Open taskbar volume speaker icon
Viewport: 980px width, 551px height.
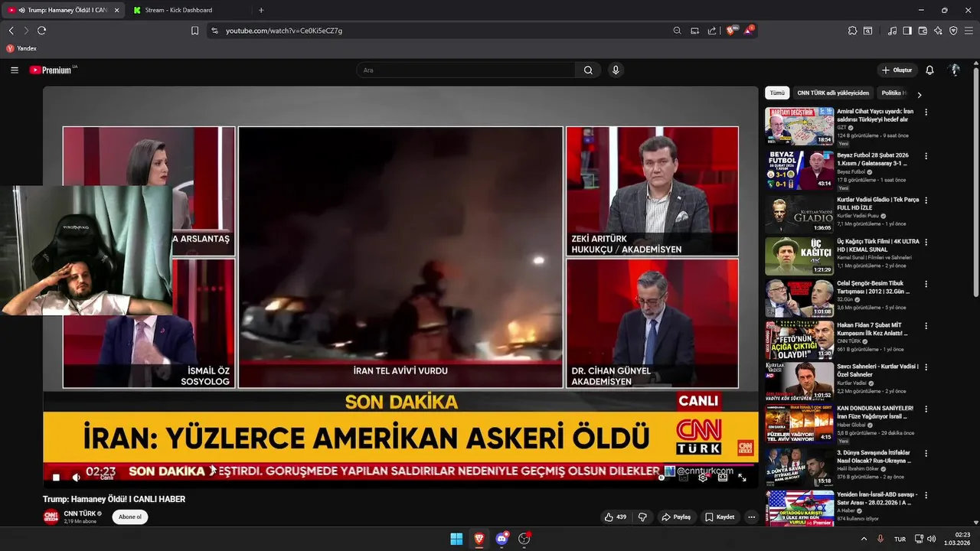point(933,539)
